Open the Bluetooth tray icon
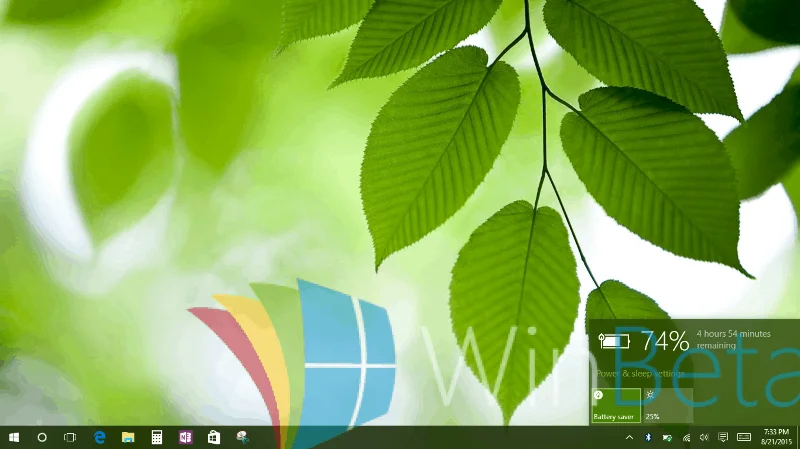Screen dimensions: 800x449 pyautogui.click(x=648, y=437)
